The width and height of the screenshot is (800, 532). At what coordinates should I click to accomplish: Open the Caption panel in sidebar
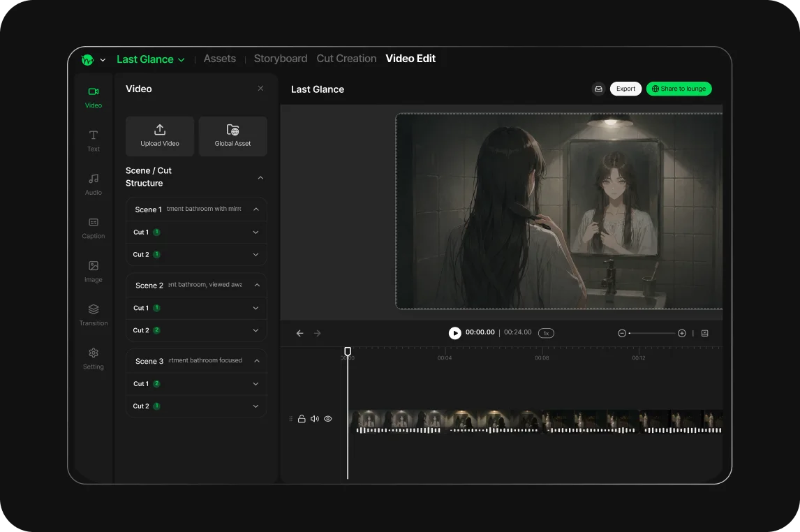[94, 228]
